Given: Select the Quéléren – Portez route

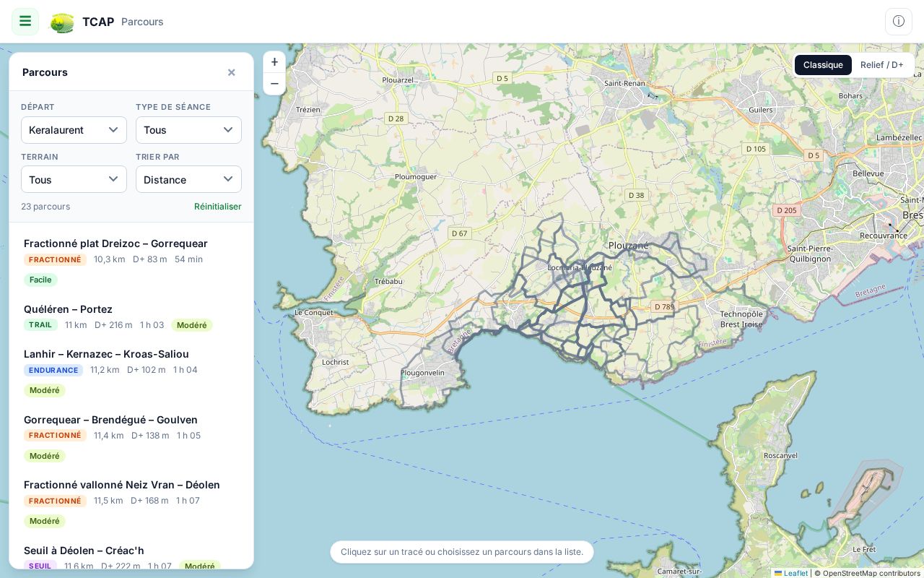Looking at the screenshot, I should click(131, 317).
